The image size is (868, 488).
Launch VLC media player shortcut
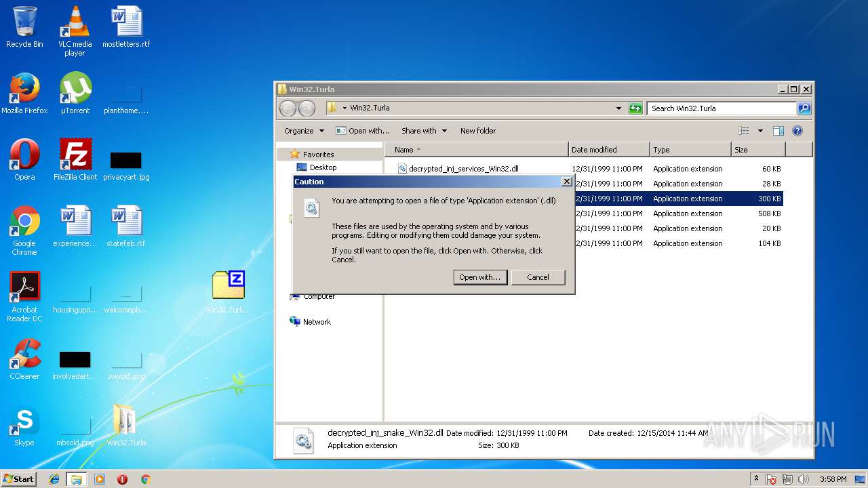[x=75, y=31]
